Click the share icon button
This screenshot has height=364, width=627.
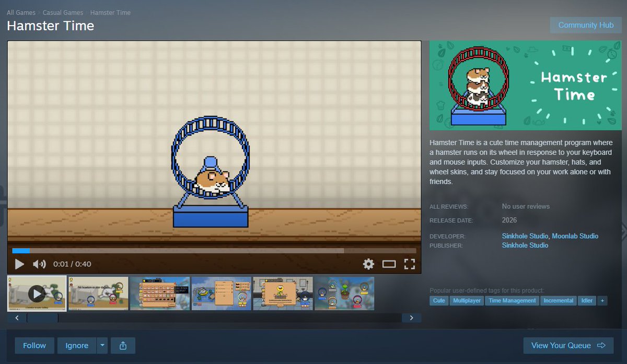[x=123, y=346]
